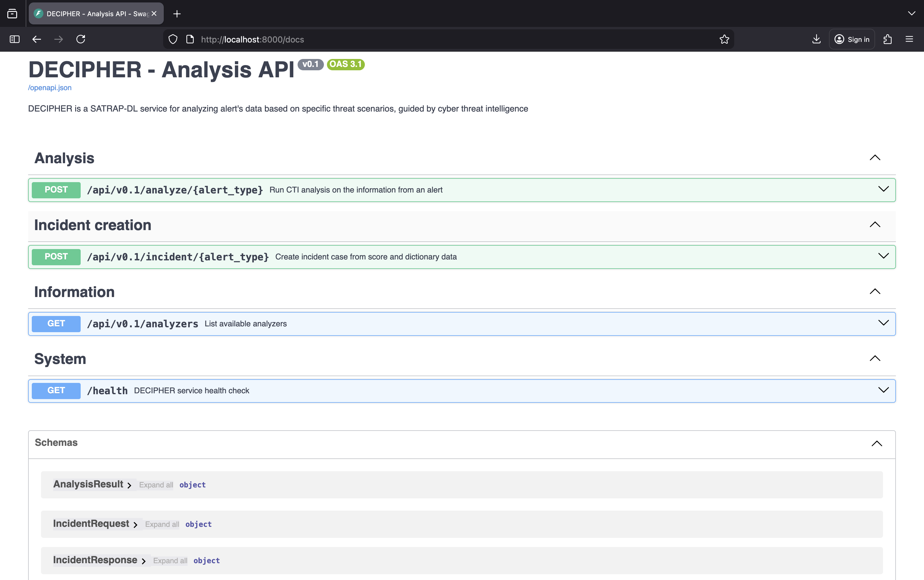The height and width of the screenshot is (580, 924).
Task: Click the forward navigation arrow
Action: tap(58, 39)
